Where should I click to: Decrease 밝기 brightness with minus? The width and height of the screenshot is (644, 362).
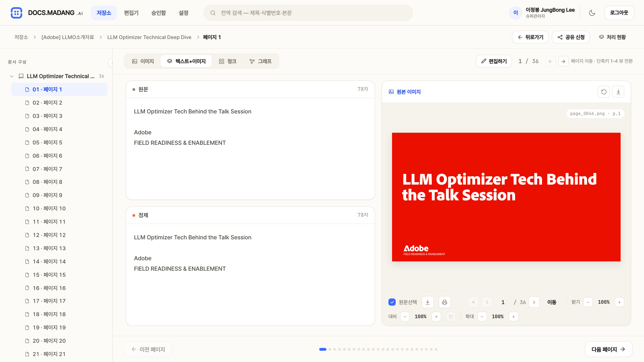point(588,302)
